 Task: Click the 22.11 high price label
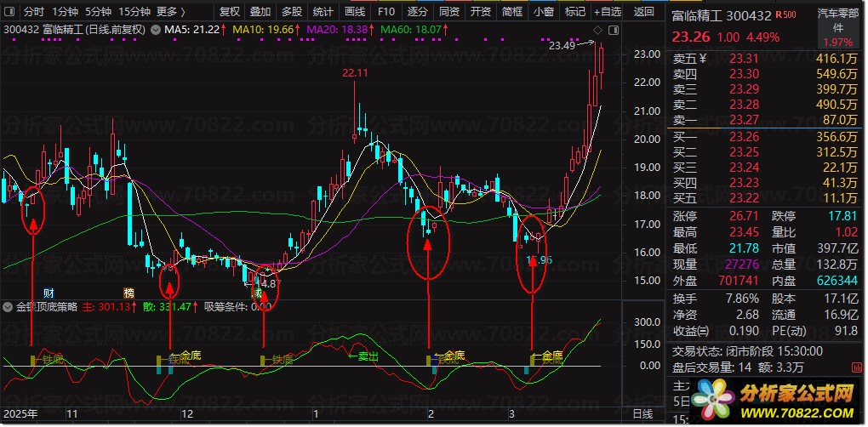(356, 72)
